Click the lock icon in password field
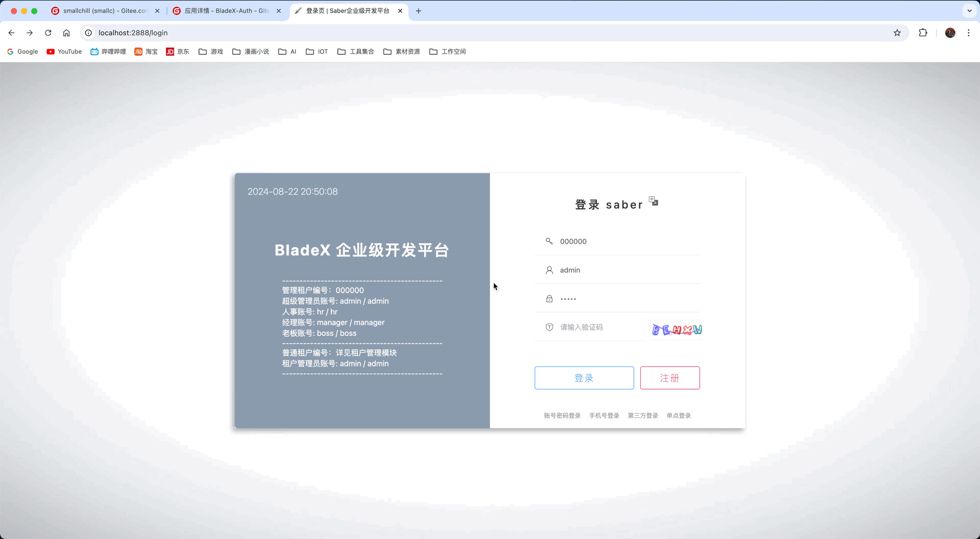 [x=549, y=299]
